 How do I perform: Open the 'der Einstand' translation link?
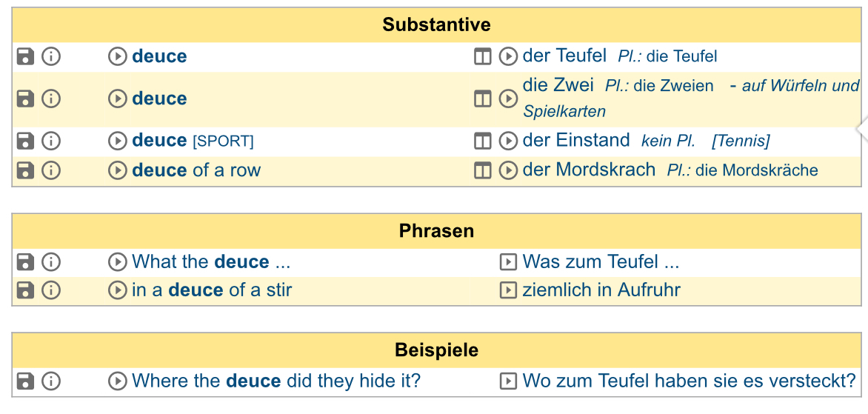[x=576, y=141]
